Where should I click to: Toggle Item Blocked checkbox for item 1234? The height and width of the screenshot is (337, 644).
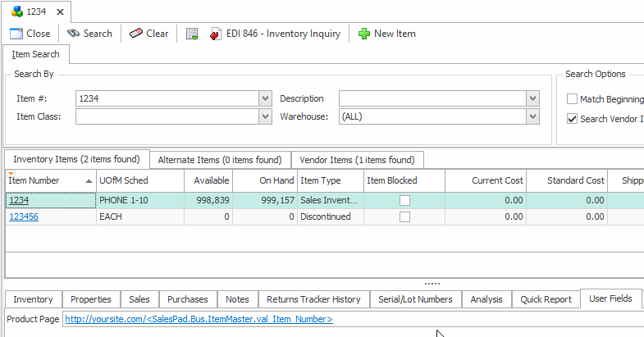click(x=404, y=200)
